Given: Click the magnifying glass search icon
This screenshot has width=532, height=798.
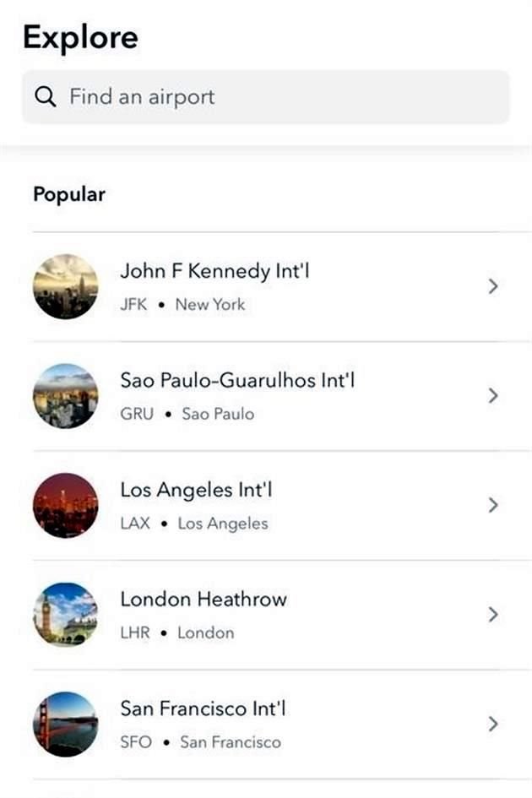Looking at the screenshot, I should point(44,96).
